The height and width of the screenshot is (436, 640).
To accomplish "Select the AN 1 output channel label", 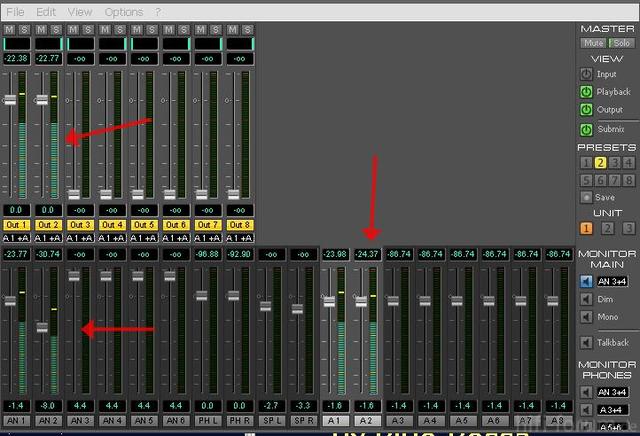I will [x=16, y=420].
